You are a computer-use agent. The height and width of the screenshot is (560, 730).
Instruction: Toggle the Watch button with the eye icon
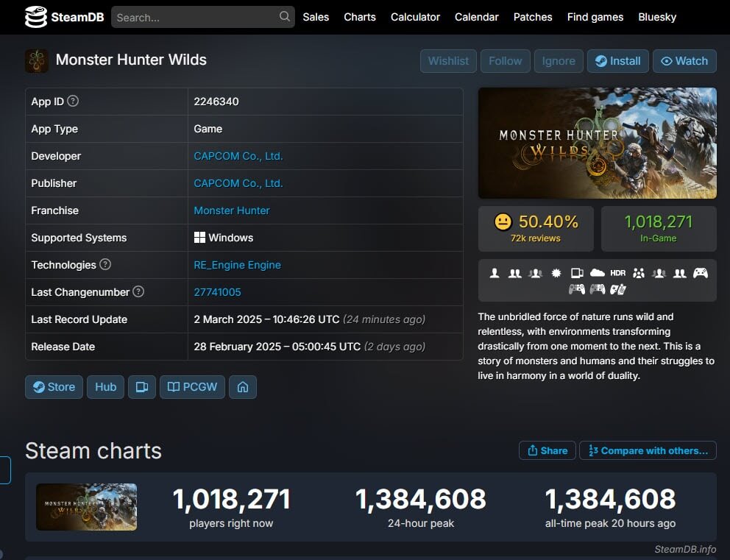point(684,61)
